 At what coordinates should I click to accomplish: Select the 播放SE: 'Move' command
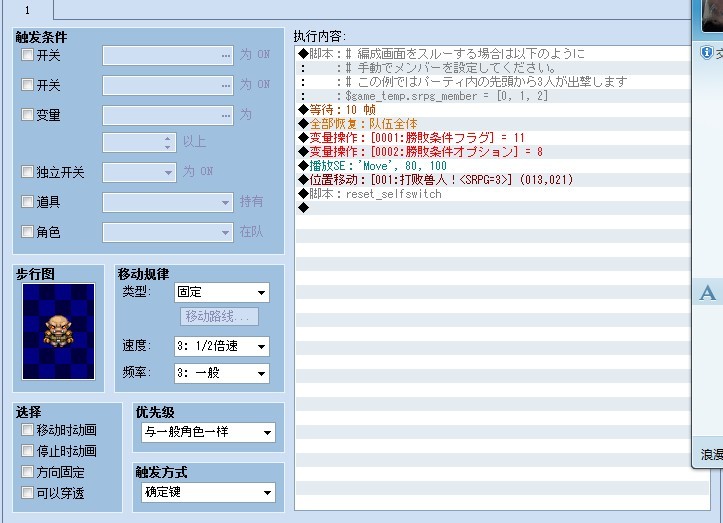point(493,166)
